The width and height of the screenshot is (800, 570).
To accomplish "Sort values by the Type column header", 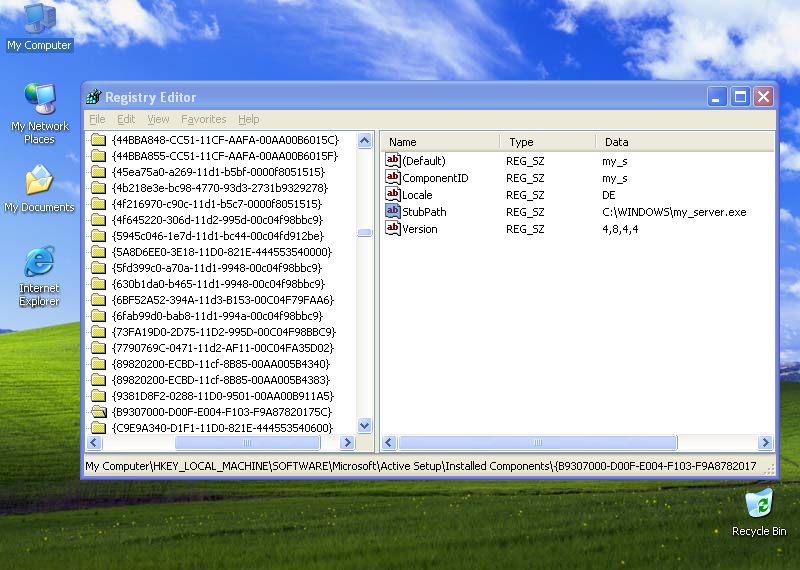I will tap(547, 142).
